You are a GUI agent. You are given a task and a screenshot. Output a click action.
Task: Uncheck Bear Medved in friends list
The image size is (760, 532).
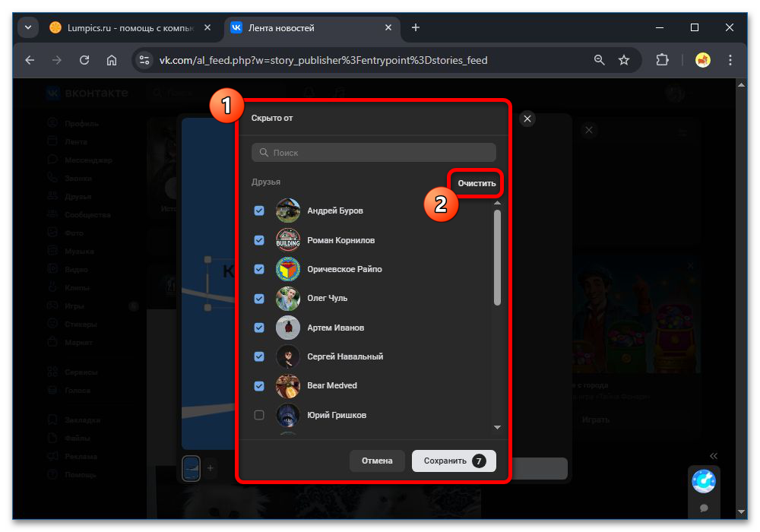click(x=259, y=386)
